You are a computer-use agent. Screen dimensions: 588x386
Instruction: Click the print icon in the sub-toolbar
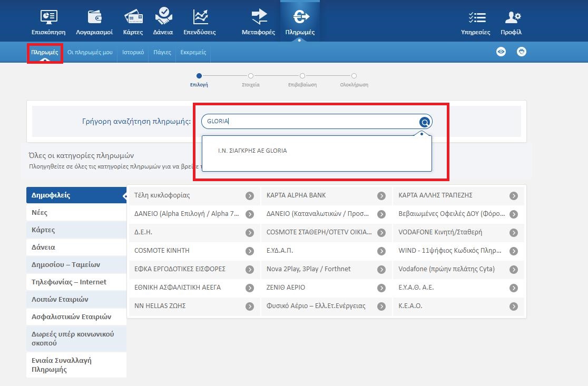[521, 52]
